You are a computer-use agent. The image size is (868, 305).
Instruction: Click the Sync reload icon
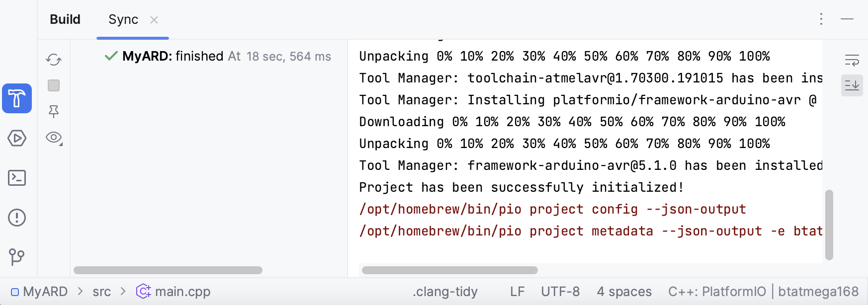point(54,60)
